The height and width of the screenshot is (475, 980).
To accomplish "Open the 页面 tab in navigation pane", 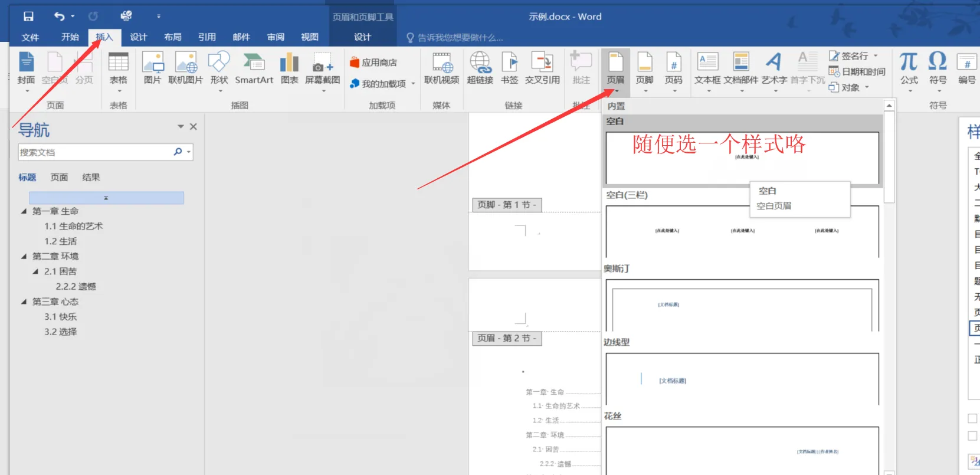I will pyautogui.click(x=59, y=177).
